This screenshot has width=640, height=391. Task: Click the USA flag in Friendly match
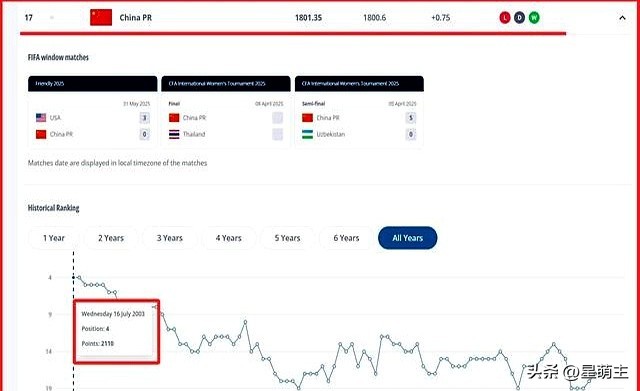coord(41,118)
